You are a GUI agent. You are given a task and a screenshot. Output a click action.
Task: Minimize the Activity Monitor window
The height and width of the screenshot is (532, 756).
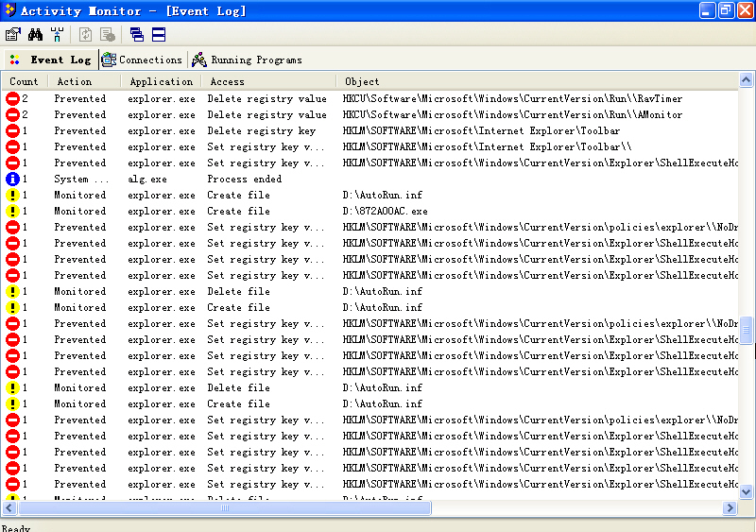pyautogui.click(x=707, y=10)
